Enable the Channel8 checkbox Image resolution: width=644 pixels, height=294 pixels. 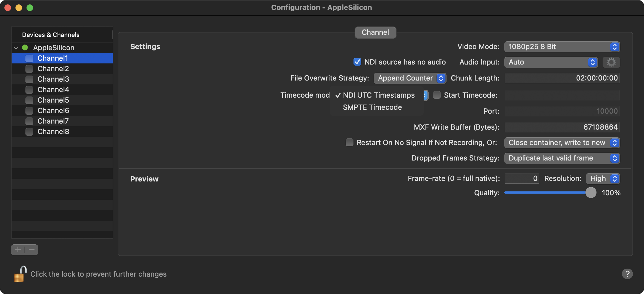(x=29, y=132)
